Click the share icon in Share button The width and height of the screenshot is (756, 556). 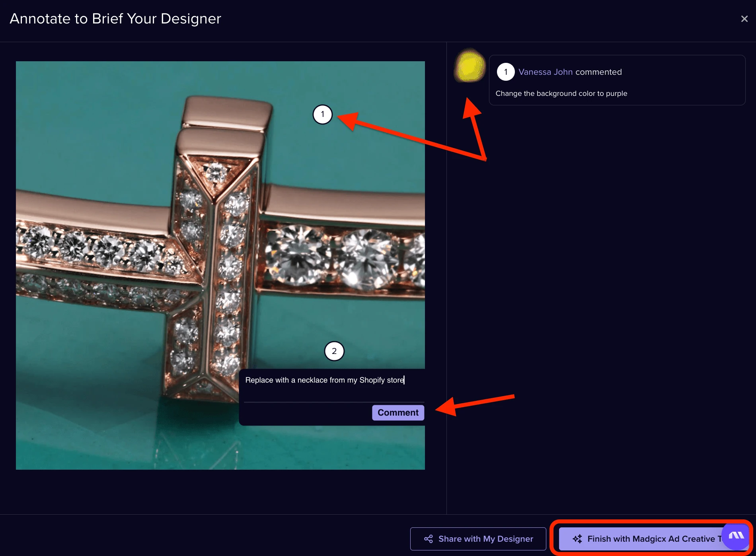429,539
